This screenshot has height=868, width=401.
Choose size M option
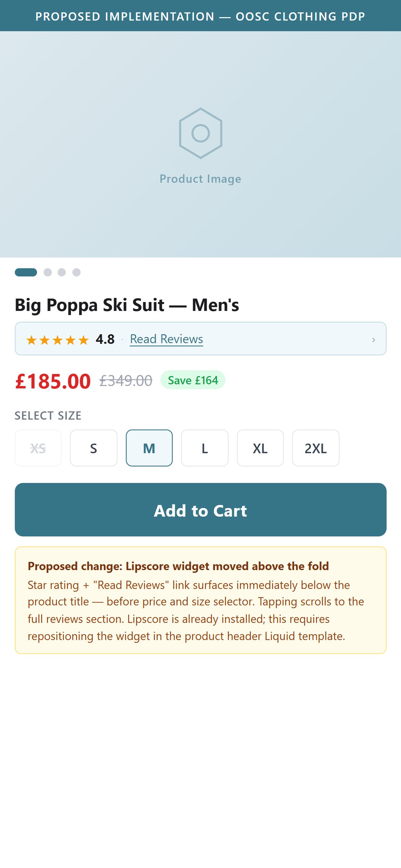coord(149,448)
